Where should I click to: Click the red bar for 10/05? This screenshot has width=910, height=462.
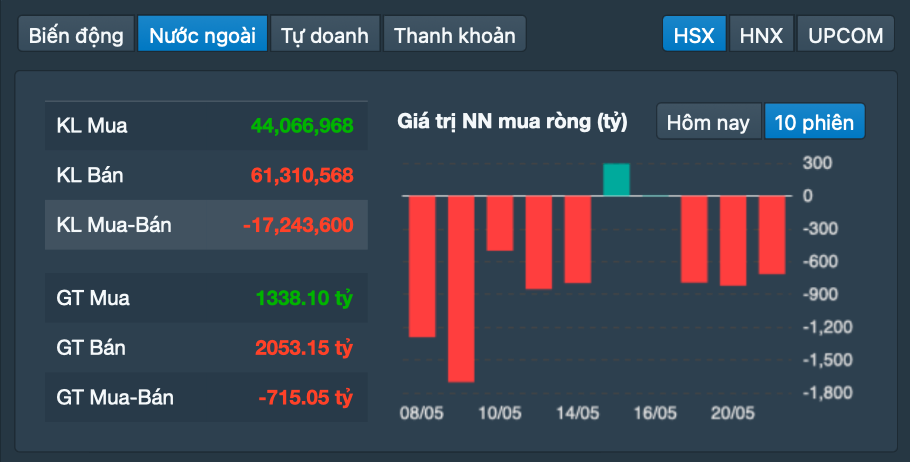[500, 223]
